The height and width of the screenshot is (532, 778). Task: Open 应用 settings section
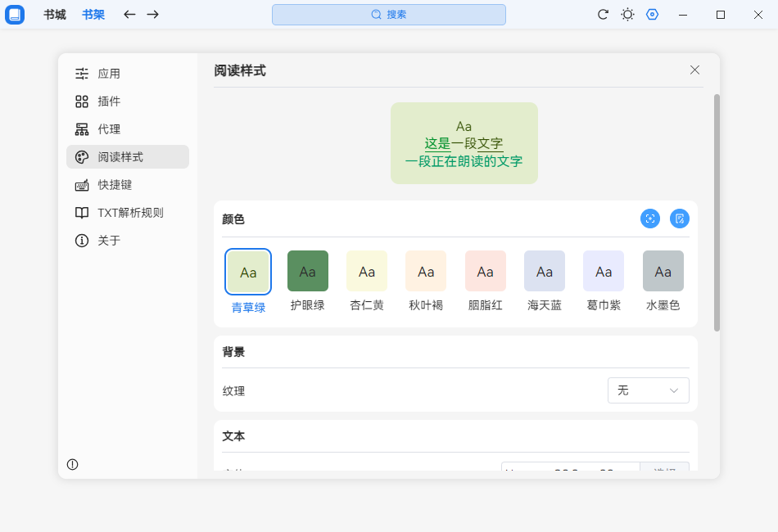click(x=128, y=74)
